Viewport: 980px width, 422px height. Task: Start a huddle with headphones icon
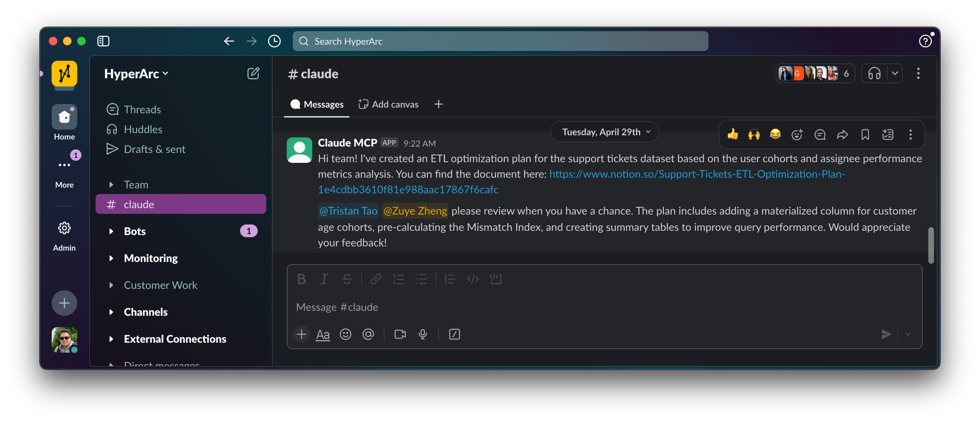pyautogui.click(x=874, y=73)
